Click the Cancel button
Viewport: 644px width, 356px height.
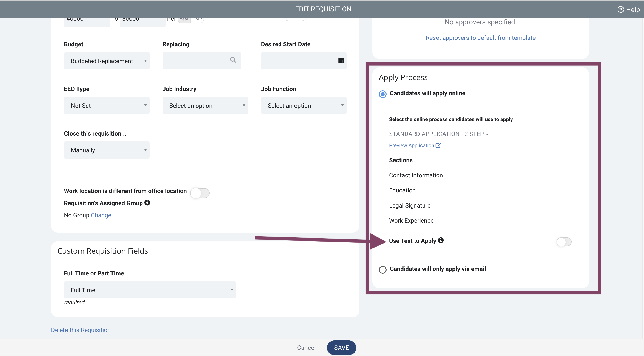point(306,348)
